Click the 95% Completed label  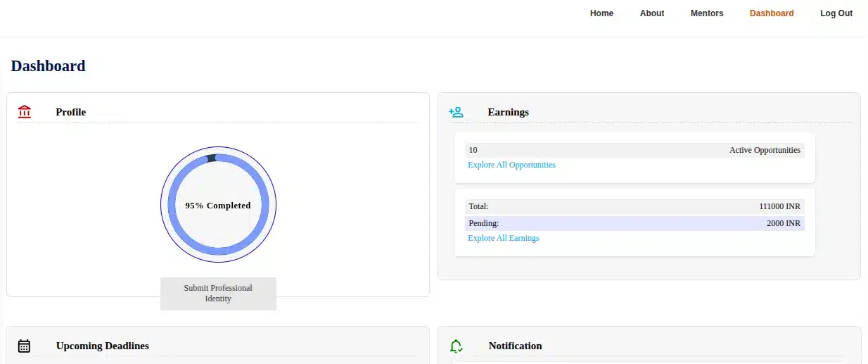[x=218, y=206]
